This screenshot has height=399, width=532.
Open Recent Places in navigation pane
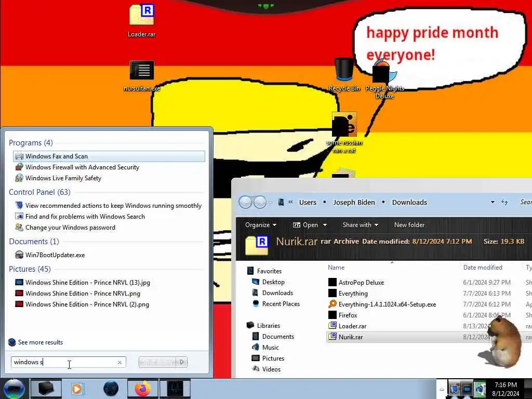tap(276, 303)
